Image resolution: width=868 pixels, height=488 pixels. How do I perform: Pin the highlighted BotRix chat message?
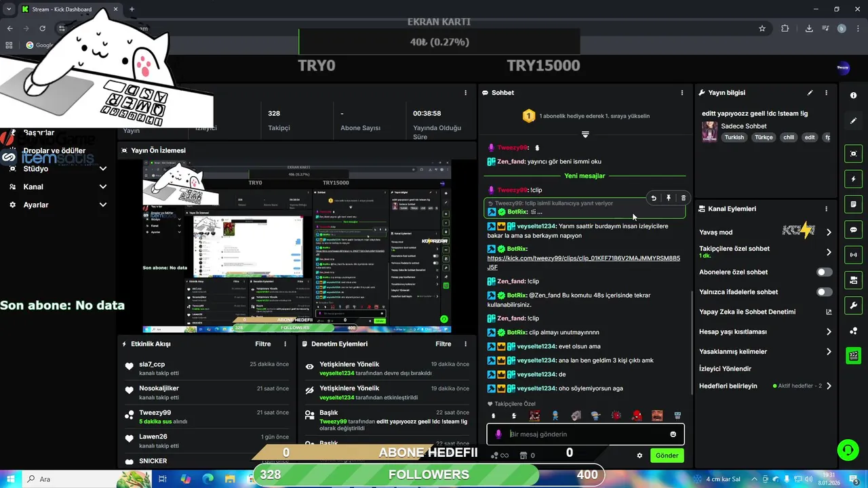(669, 198)
